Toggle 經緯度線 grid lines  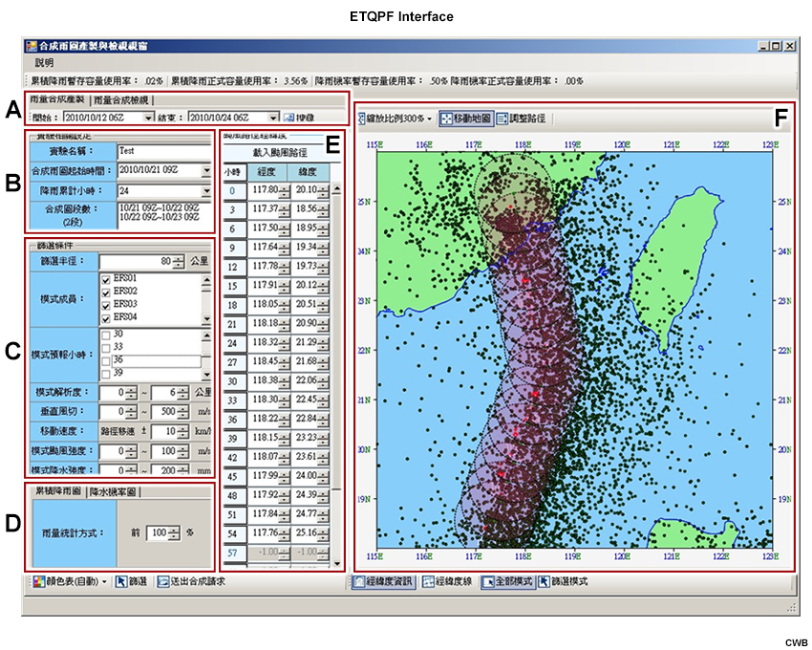tap(448, 581)
